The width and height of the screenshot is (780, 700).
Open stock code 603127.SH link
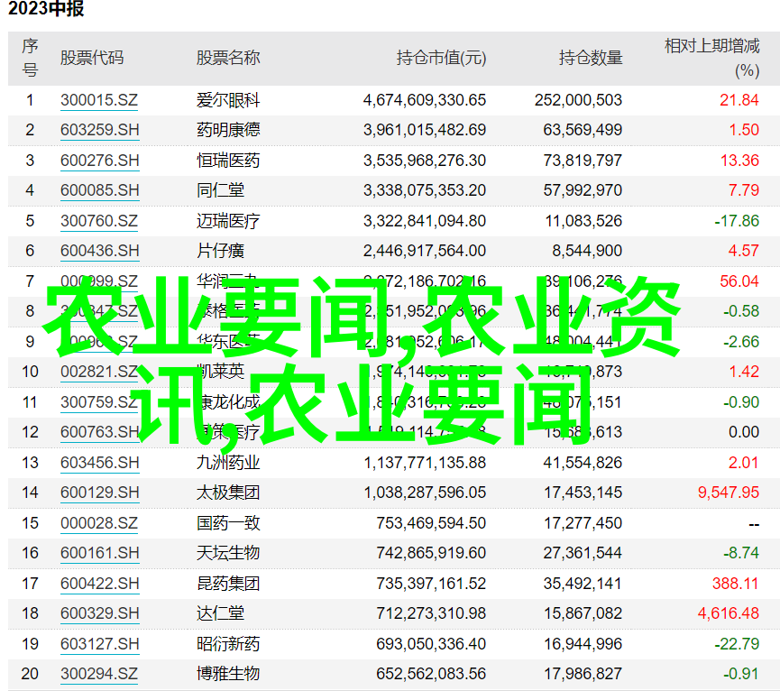99,643
